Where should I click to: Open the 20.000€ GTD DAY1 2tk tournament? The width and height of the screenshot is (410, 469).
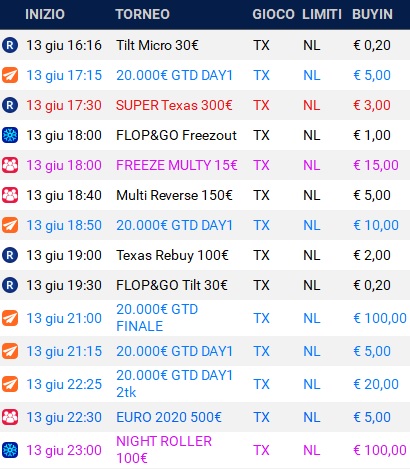click(174, 384)
